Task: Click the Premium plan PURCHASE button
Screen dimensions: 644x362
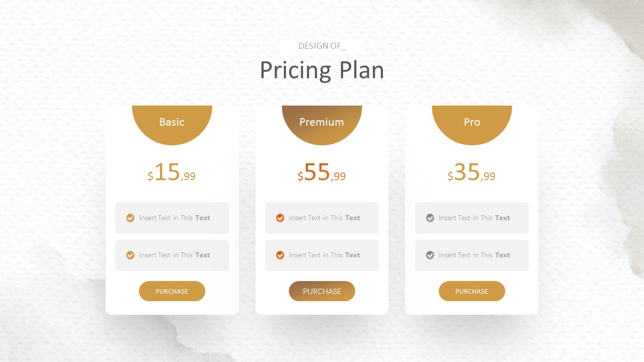Action: tap(322, 291)
